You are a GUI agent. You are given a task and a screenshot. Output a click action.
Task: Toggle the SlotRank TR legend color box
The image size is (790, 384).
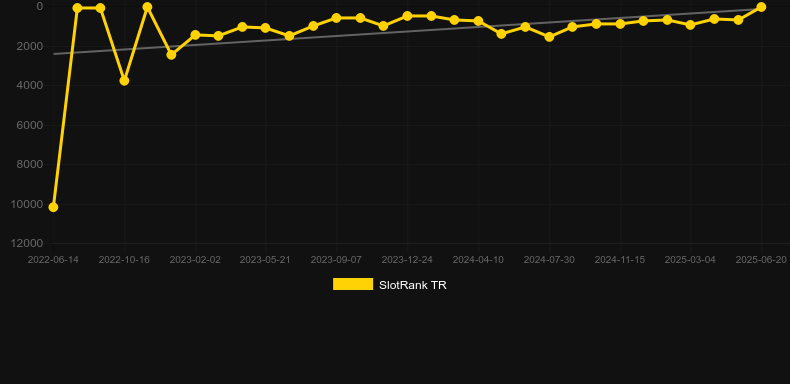[353, 284]
